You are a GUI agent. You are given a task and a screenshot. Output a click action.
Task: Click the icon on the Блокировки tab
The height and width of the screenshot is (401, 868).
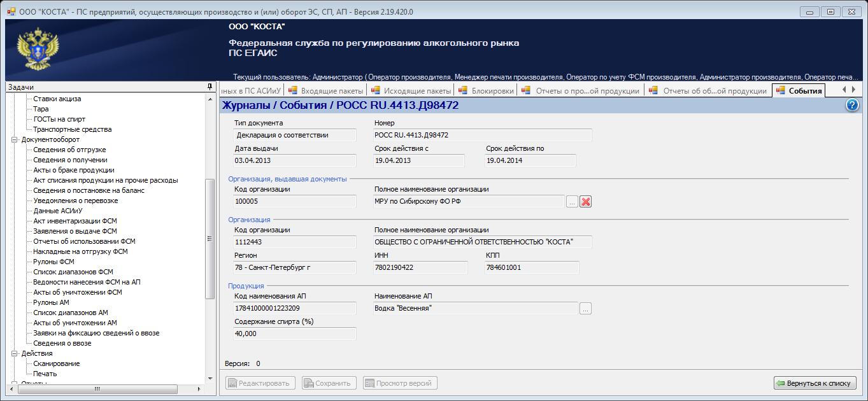click(464, 90)
